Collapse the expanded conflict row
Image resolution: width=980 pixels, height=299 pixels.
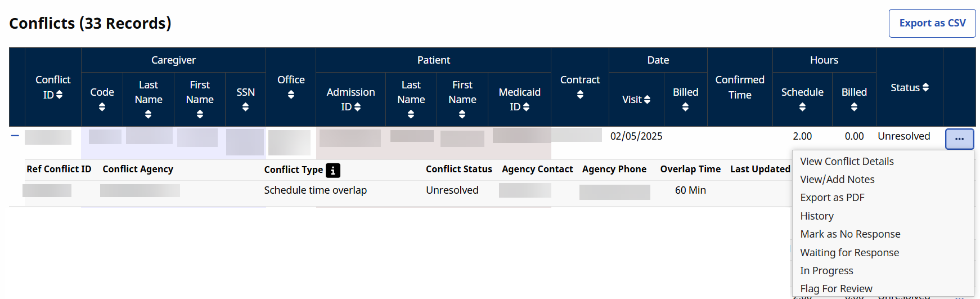click(x=15, y=136)
